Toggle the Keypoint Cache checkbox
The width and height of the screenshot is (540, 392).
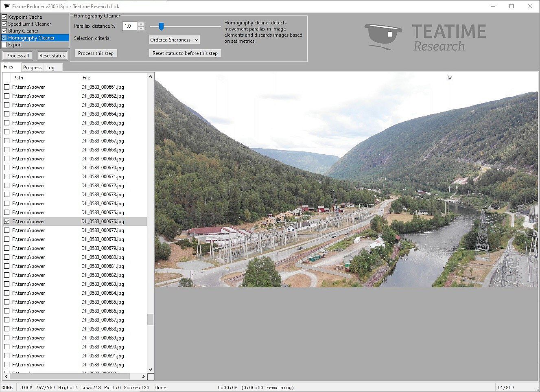pos(4,17)
